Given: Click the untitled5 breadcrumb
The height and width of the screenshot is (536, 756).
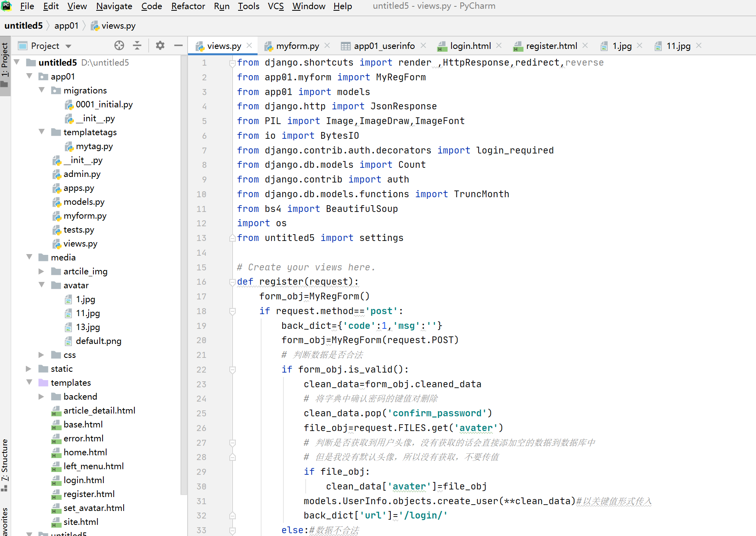Looking at the screenshot, I should [x=23, y=26].
